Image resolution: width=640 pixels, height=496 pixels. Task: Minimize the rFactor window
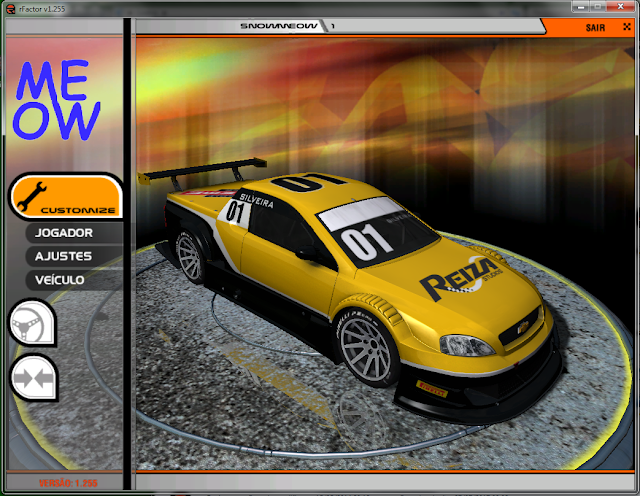click(x=580, y=7)
